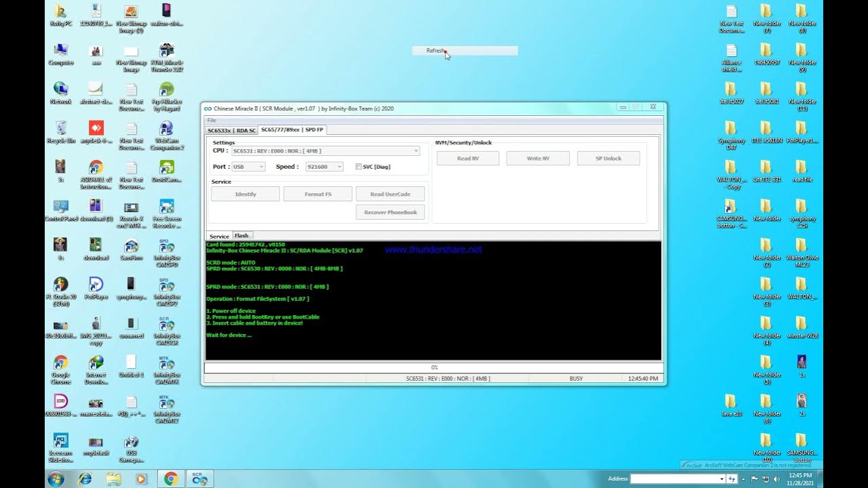The width and height of the screenshot is (868, 488).
Task: Show hidden system tray icons
Action: point(743,479)
